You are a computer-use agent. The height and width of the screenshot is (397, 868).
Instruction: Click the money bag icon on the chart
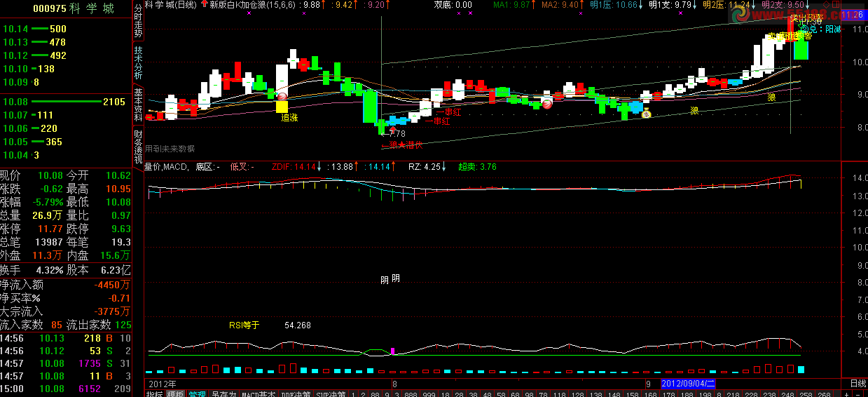click(647, 114)
